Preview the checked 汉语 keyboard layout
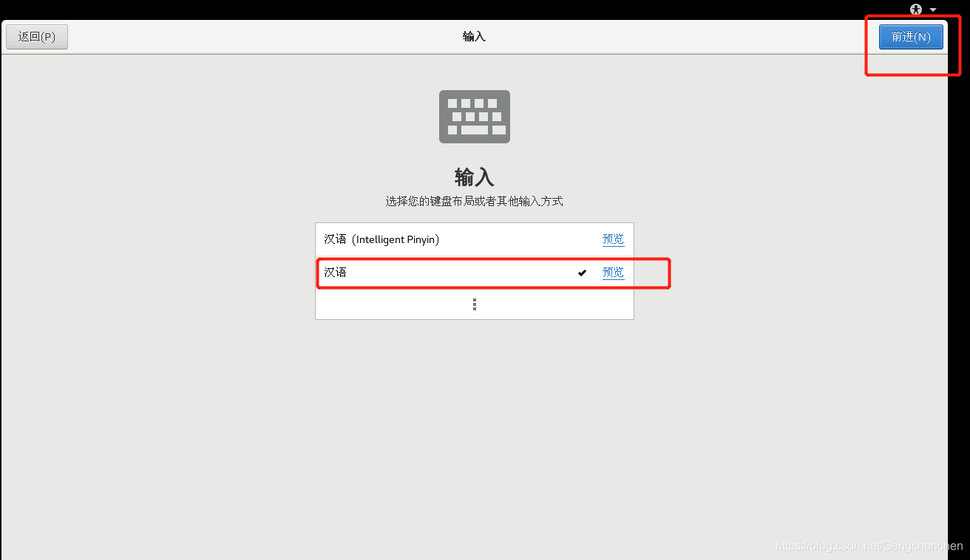The height and width of the screenshot is (560, 970). point(613,272)
